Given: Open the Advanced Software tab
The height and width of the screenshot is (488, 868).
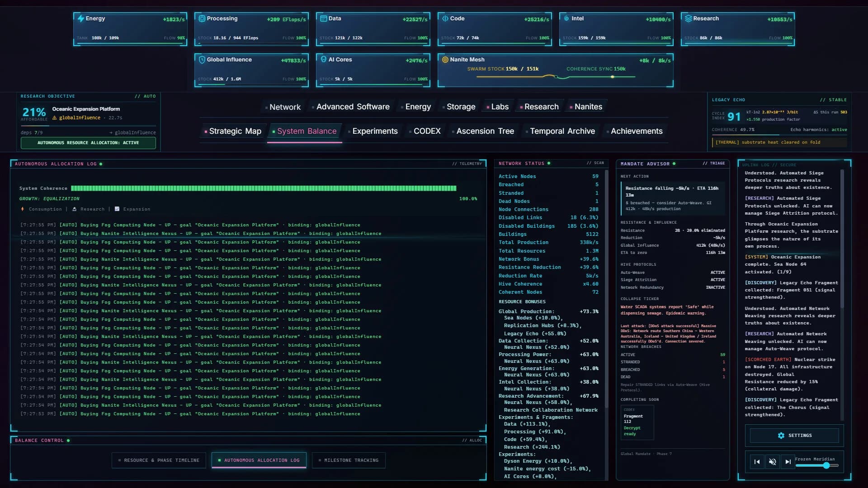Looking at the screenshot, I should (x=350, y=107).
